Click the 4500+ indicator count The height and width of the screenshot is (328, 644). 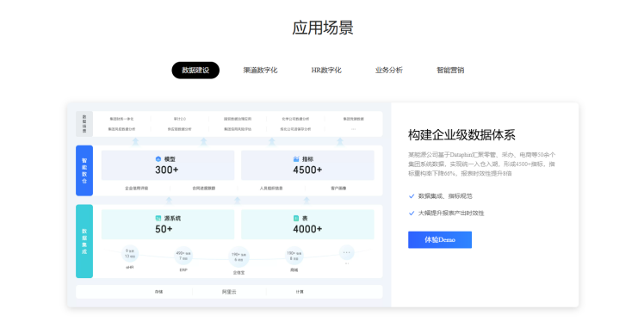pos(307,170)
